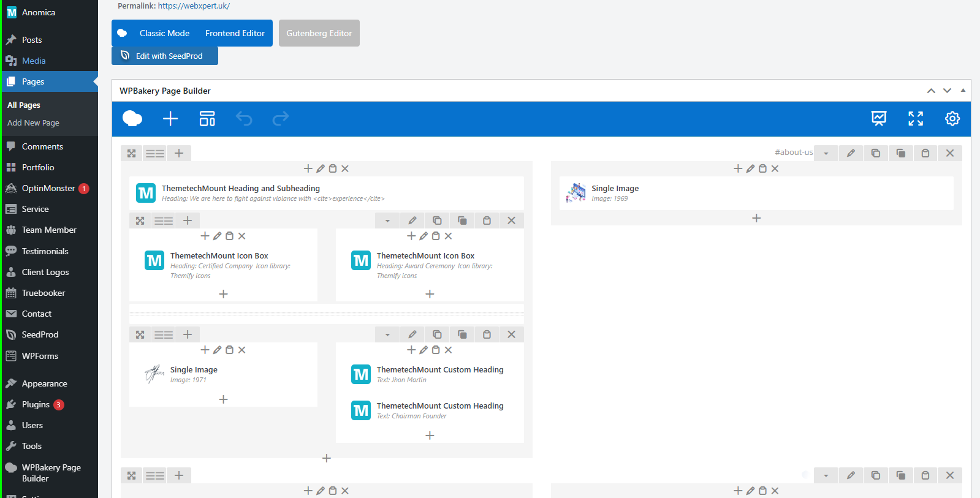
Task: Click the preview presentation icon in blue toolbar
Action: (x=879, y=119)
